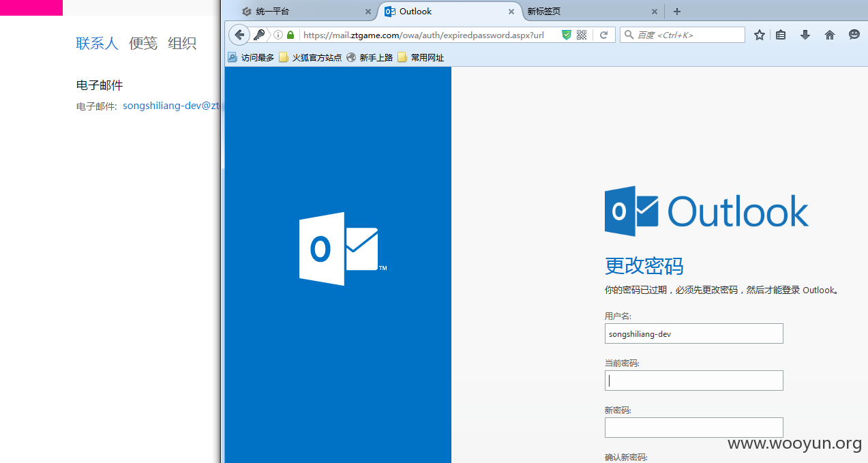Go to home page icon
868x463 pixels.
[830, 35]
